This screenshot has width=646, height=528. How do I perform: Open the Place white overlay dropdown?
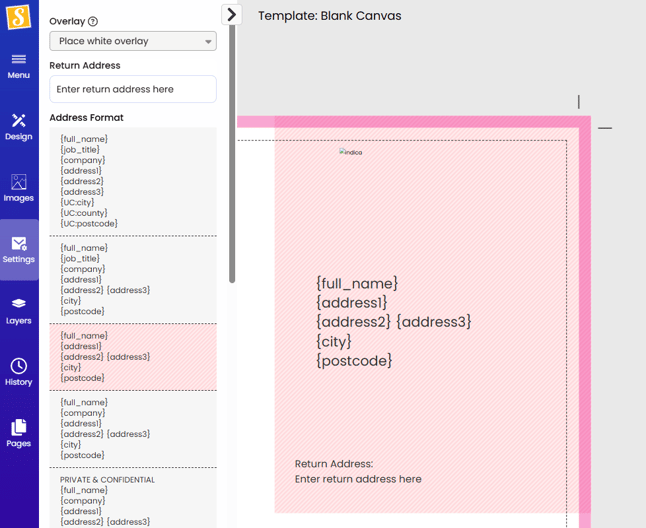(133, 41)
